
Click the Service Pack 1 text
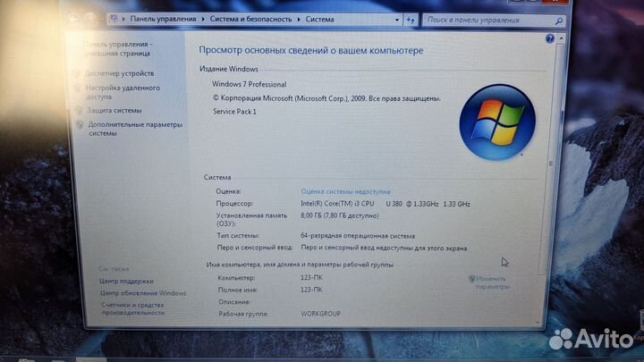click(234, 111)
